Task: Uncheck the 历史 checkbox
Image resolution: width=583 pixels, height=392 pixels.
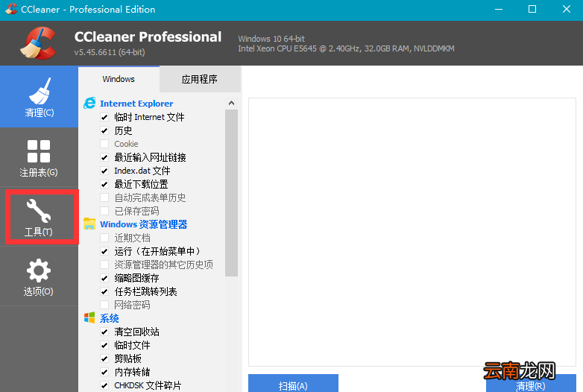Action: click(104, 130)
